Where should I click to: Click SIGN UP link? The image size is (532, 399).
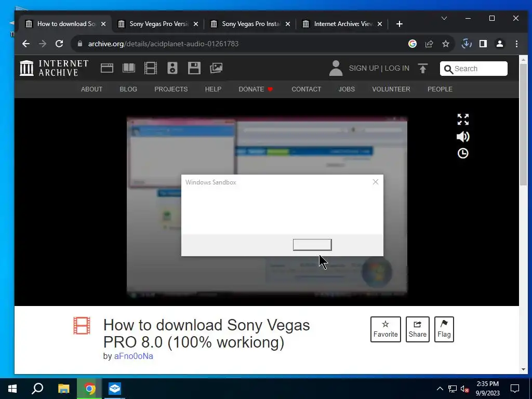coord(364,68)
